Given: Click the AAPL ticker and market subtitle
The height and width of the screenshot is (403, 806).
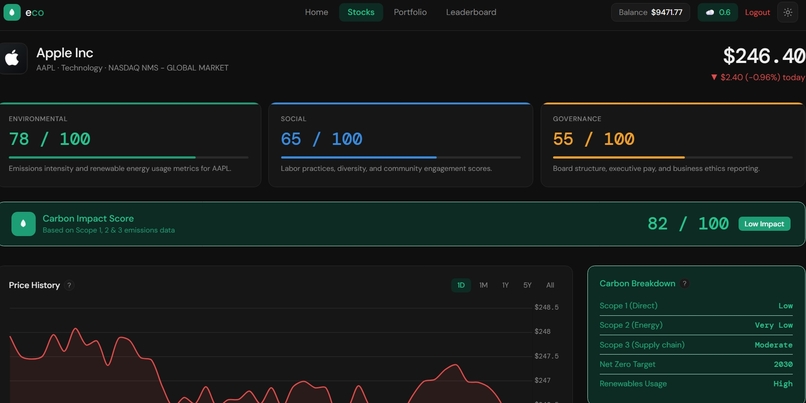Looking at the screenshot, I should [132, 68].
